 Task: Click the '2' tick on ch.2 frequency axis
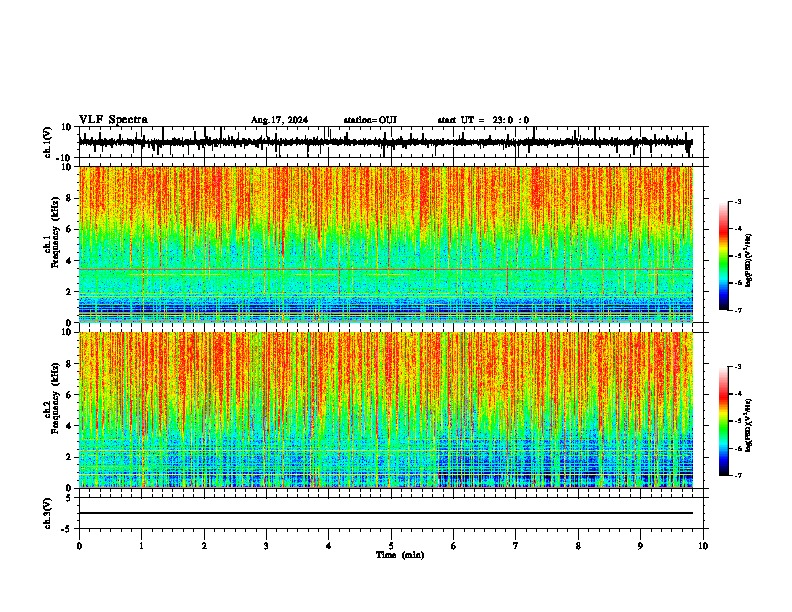click(69, 457)
